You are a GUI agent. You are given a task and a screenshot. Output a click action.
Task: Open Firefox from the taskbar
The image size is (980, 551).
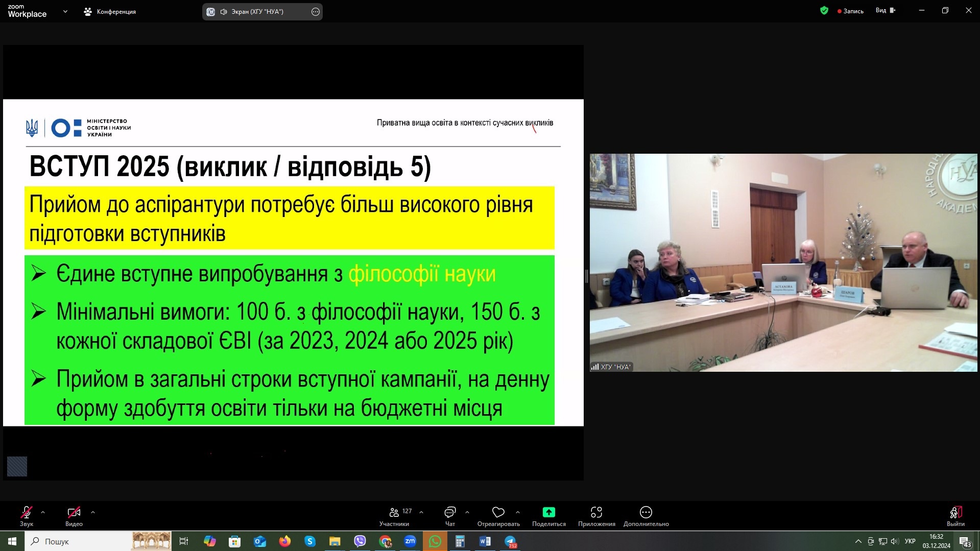pos(284,541)
